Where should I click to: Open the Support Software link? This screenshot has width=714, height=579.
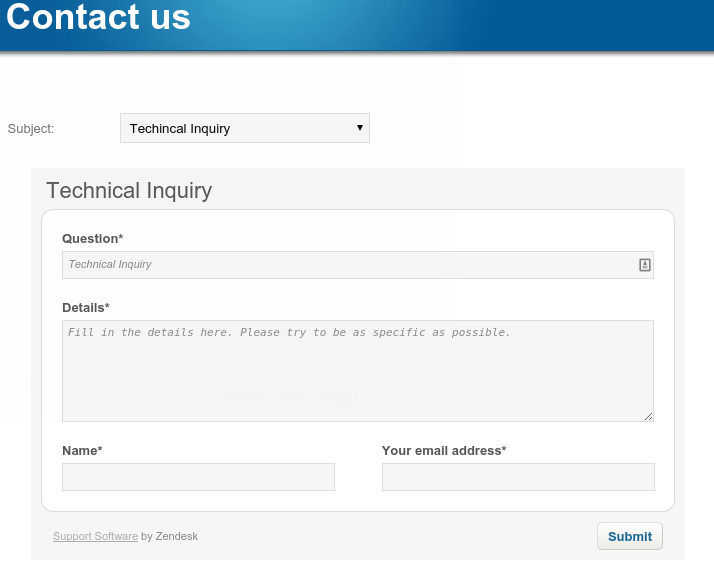click(95, 536)
